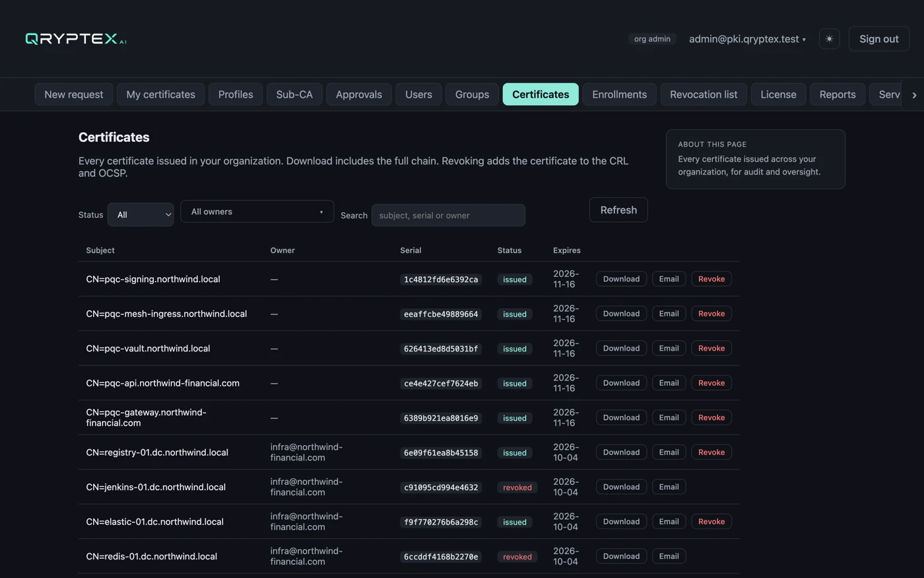
Task: Sign out of the session
Action: point(878,39)
